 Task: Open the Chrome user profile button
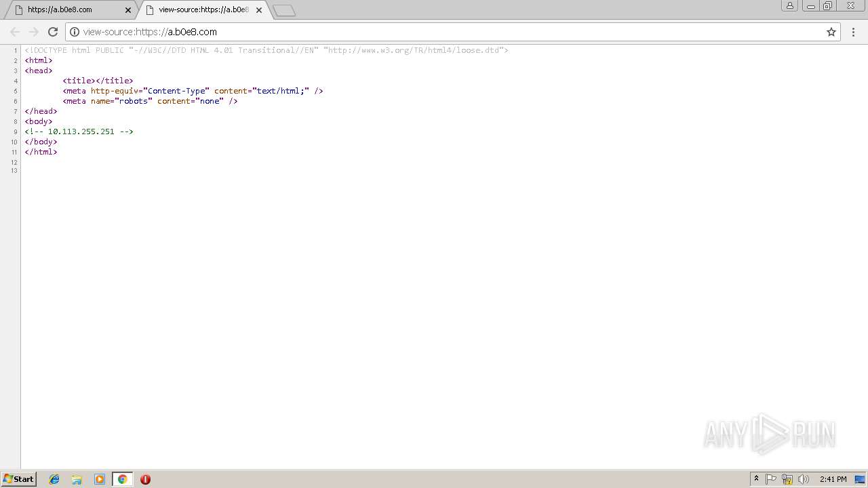790,5
